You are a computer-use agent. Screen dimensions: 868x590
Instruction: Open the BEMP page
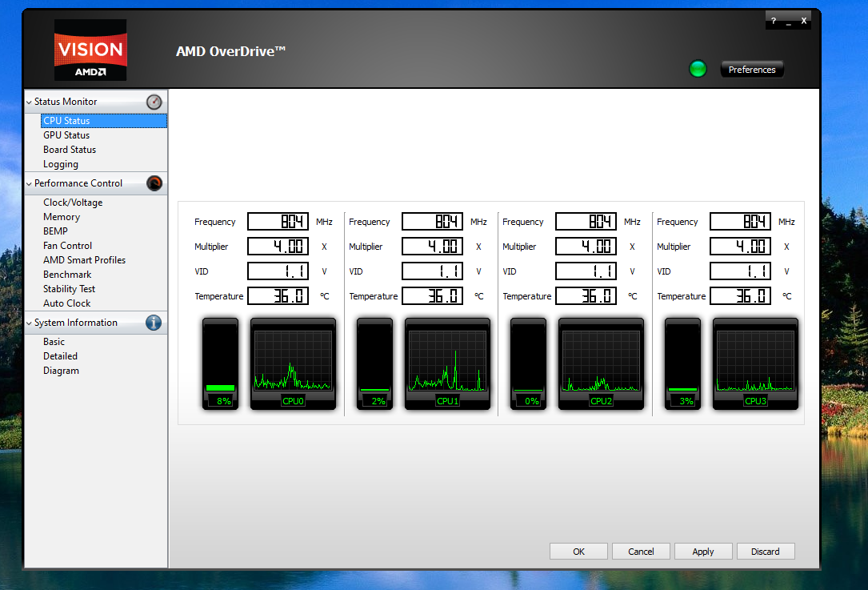[55, 231]
